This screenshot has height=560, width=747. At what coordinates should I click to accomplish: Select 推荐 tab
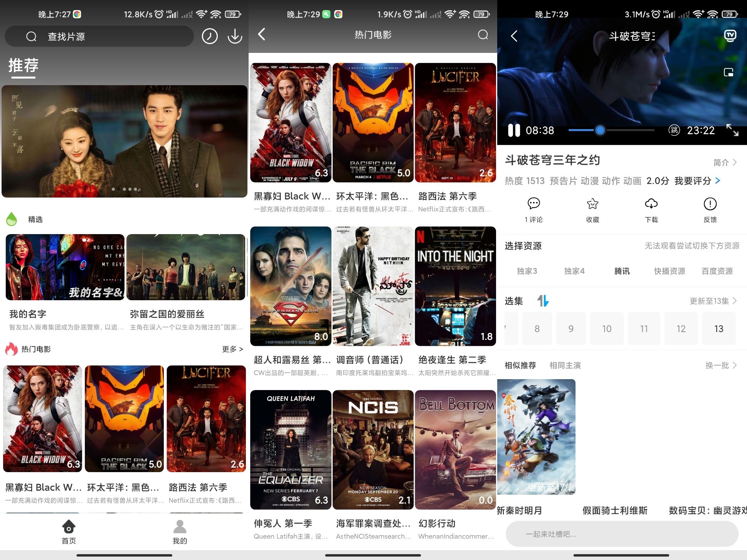click(x=23, y=65)
